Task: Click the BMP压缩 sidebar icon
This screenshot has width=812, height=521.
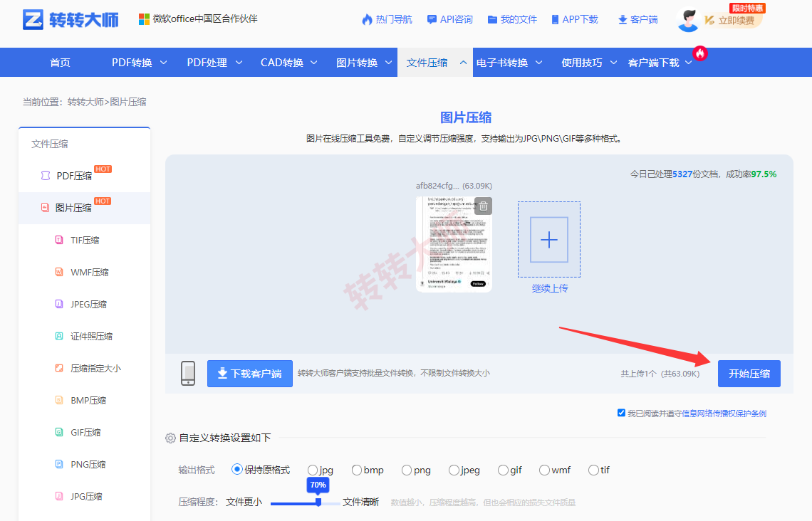Action: point(59,400)
